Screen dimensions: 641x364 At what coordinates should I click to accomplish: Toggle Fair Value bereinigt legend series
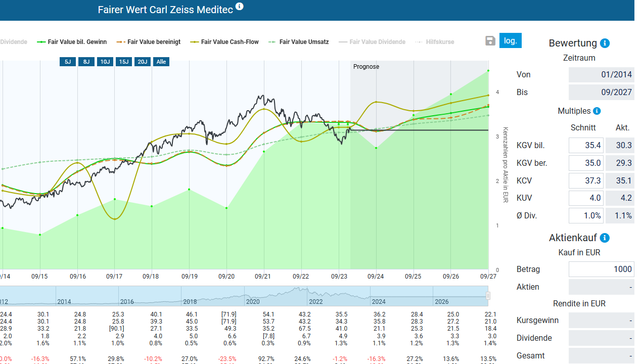tap(148, 42)
